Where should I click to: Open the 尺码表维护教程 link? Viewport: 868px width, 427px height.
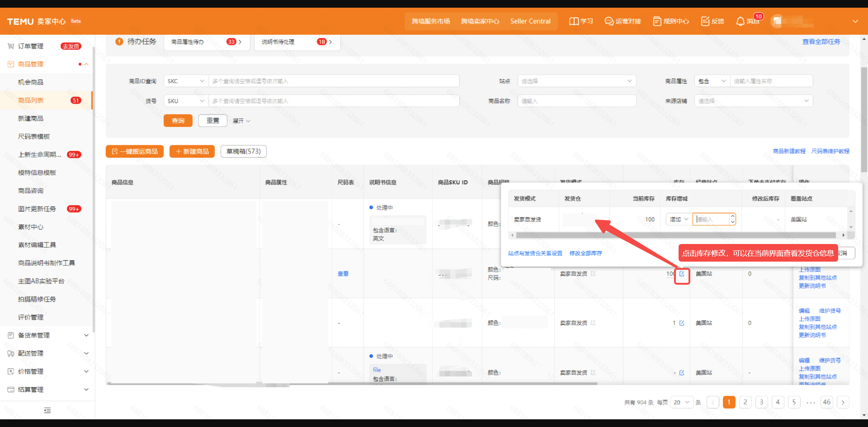[x=830, y=151]
